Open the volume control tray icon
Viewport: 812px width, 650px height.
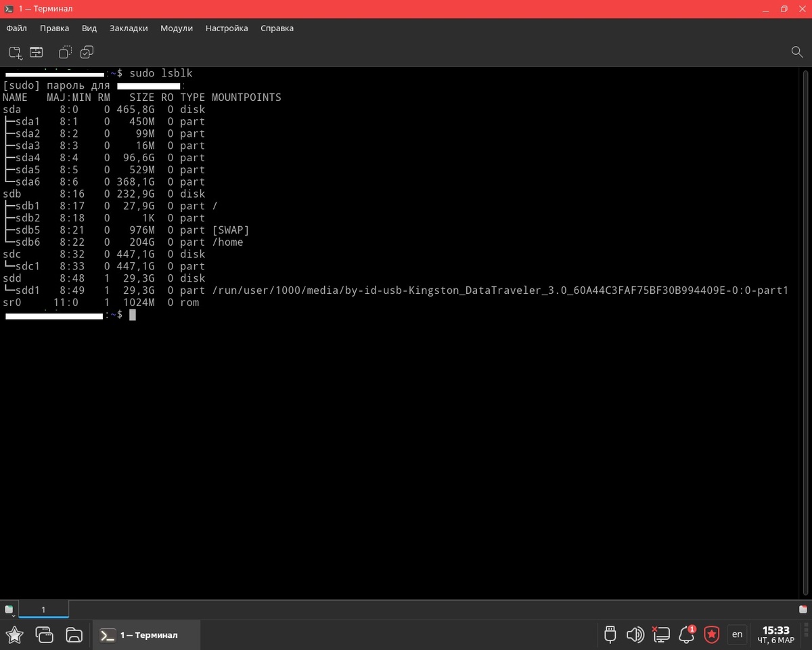(635, 634)
